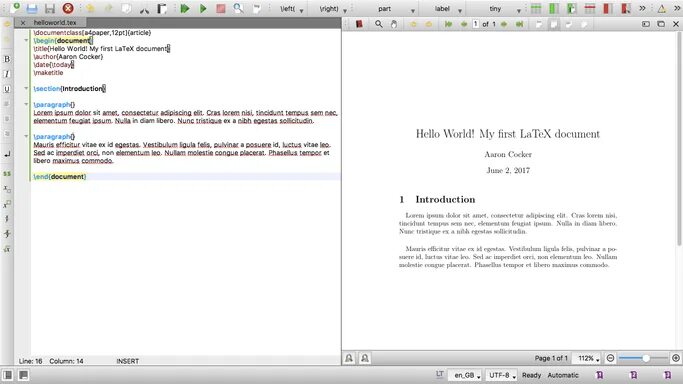Image resolution: width=683 pixels, height=384 pixels.
Task: Click the superscript icon in sidebar
Action: click(7, 204)
